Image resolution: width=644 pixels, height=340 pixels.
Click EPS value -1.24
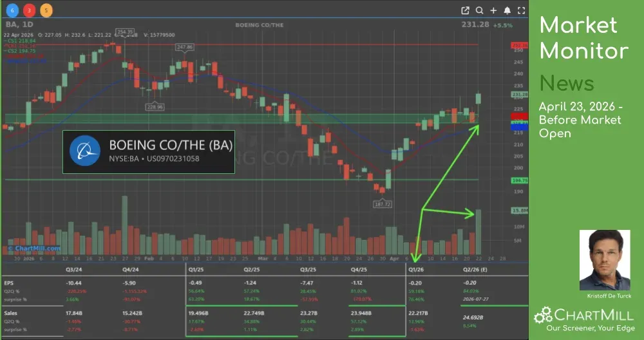250,283
